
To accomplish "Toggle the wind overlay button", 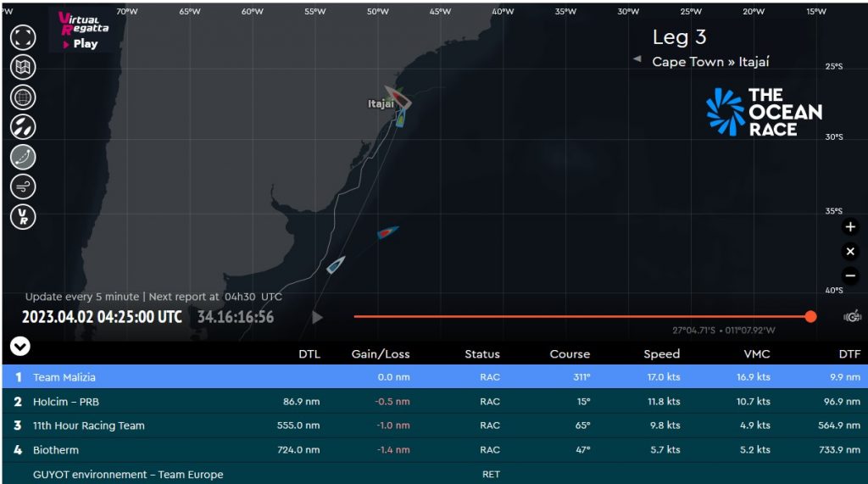I will 23,186.
